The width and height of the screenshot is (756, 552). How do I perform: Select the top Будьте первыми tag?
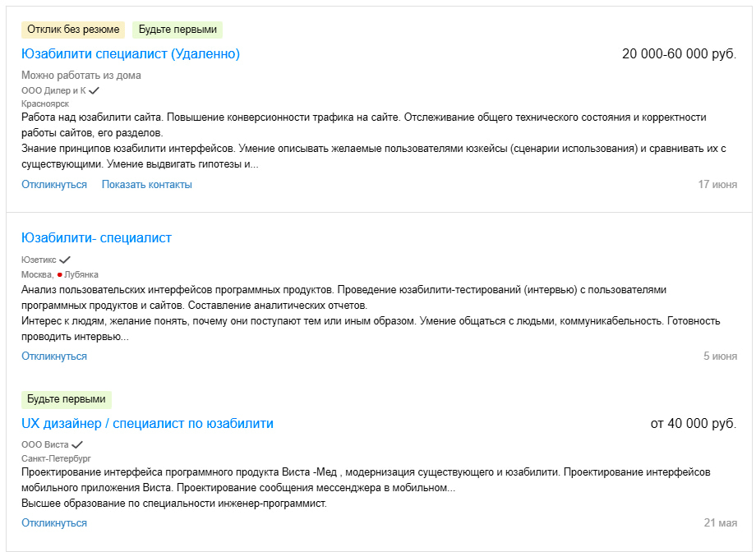177,29
